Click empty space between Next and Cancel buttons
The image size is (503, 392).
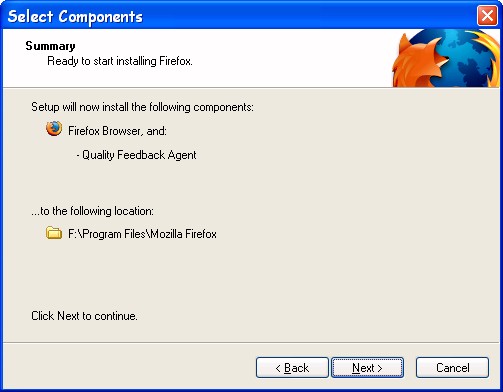pos(410,368)
